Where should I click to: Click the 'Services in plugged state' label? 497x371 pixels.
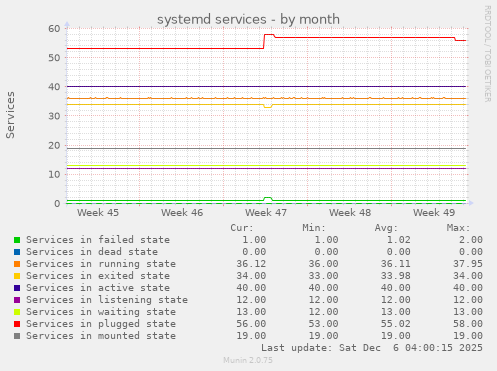101,324
